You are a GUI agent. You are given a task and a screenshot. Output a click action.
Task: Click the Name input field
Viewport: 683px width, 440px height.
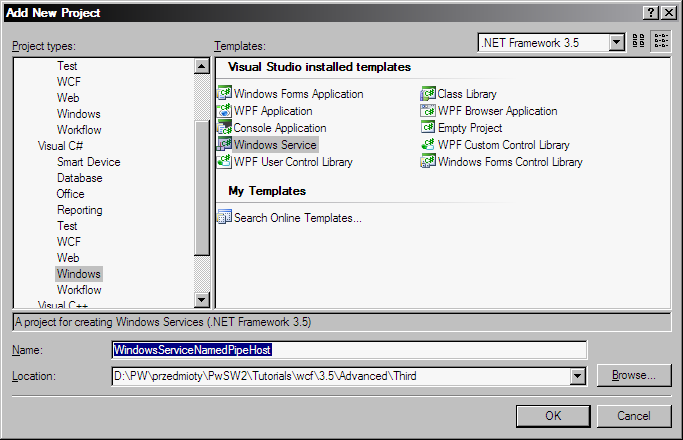click(349, 350)
